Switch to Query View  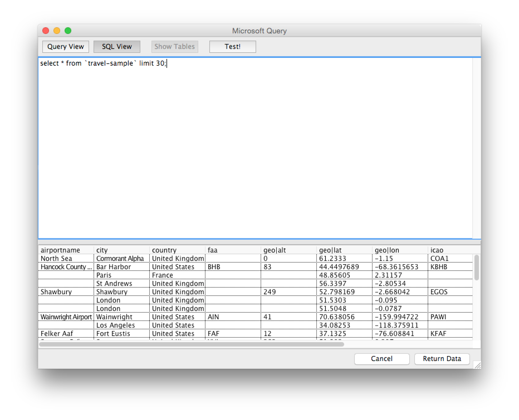coord(66,47)
